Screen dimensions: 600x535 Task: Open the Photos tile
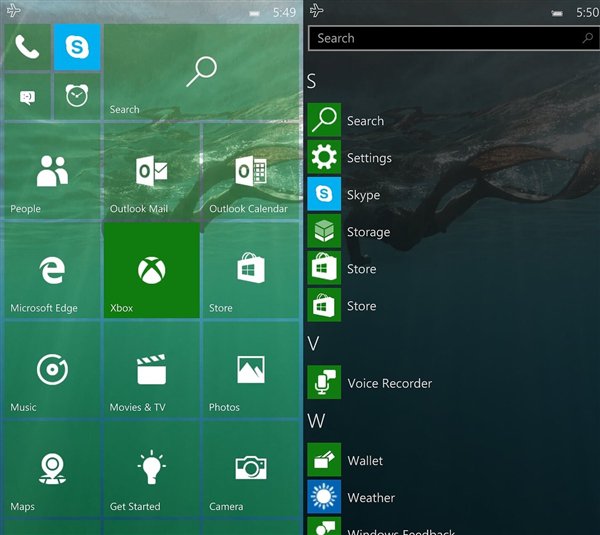click(x=250, y=369)
